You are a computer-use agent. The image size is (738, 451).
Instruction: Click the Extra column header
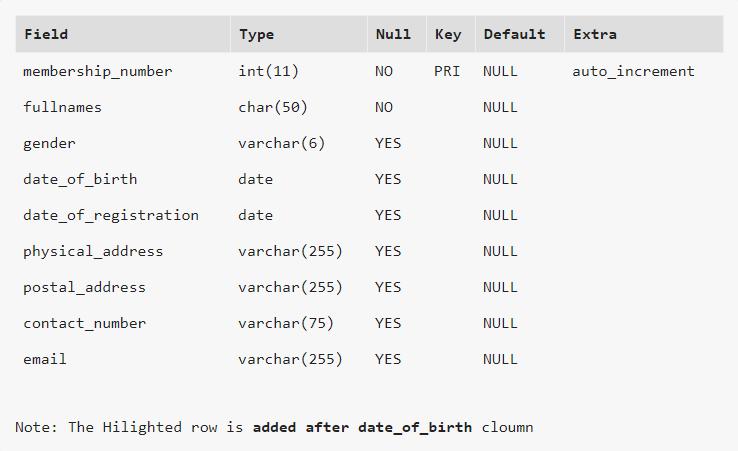click(595, 34)
